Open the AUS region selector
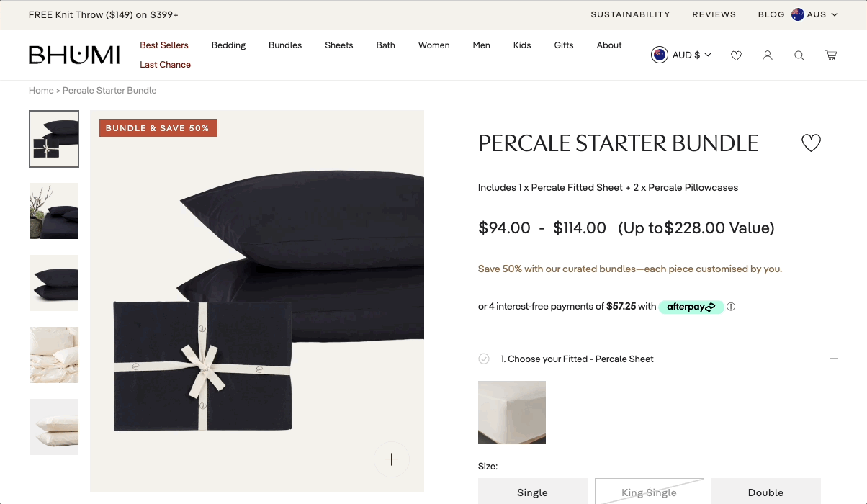Screen dimensions: 867x504 [x=815, y=14]
